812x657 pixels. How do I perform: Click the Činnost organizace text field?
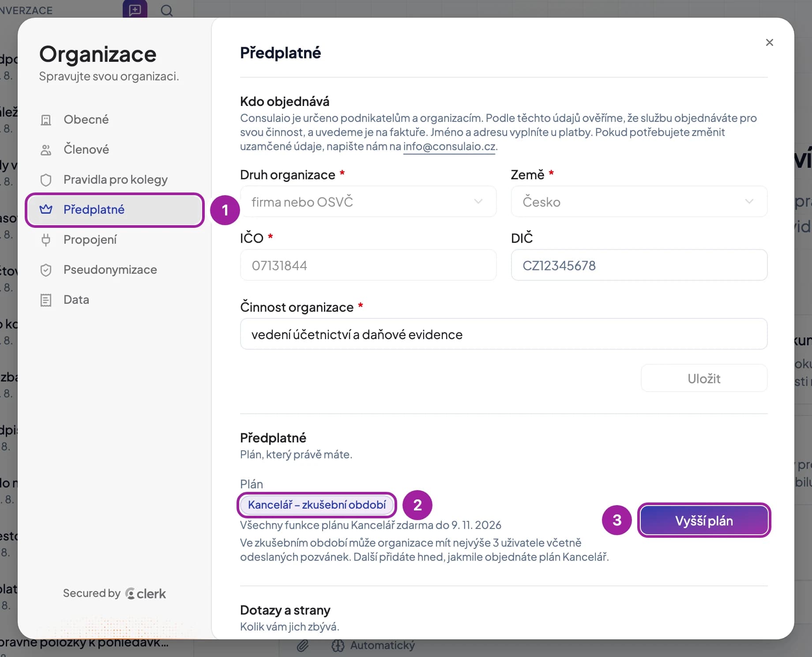click(x=504, y=334)
